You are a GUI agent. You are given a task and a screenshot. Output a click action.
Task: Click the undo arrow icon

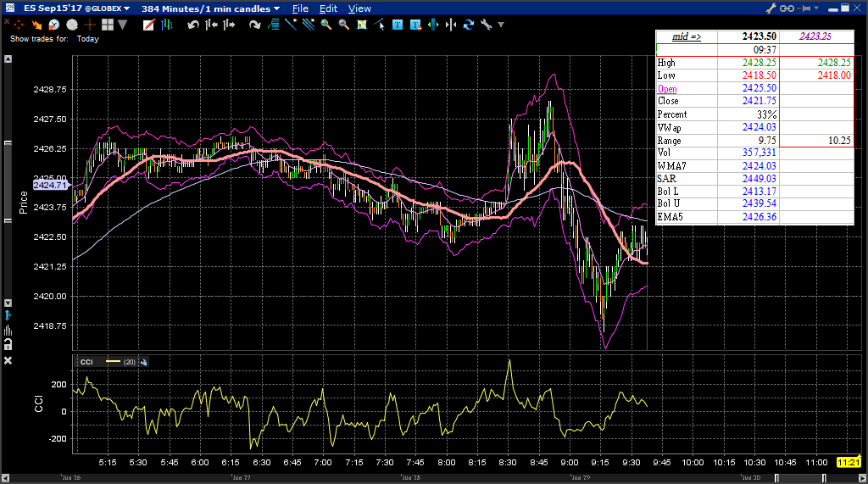coord(192,25)
